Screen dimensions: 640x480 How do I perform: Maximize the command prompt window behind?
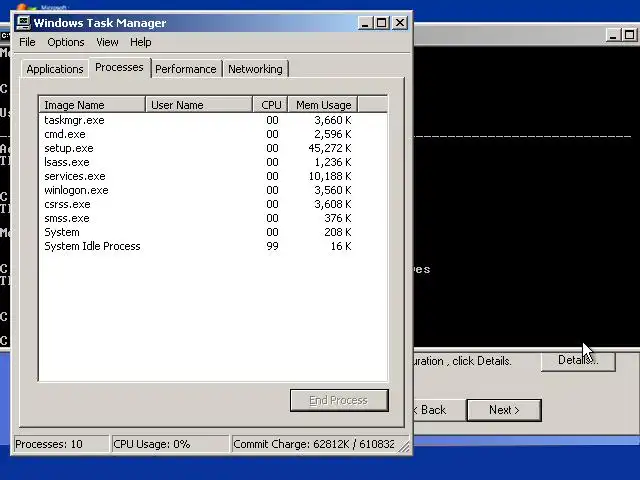629,35
